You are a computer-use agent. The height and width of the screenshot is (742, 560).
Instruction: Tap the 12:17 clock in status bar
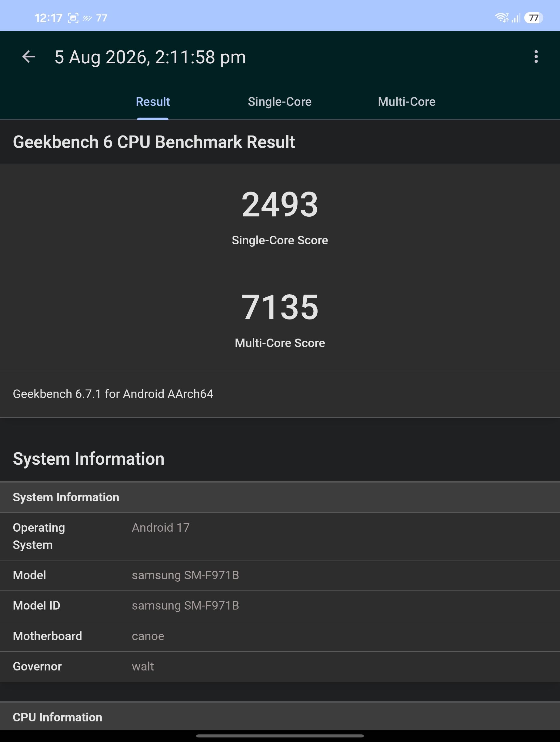pyautogui.click(x=48, y=18)
